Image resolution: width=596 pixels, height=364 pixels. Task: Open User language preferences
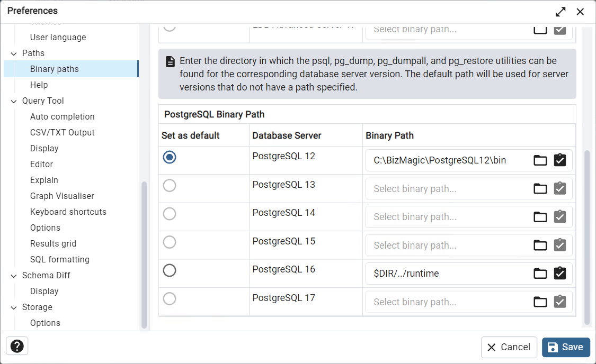point(58,37)
